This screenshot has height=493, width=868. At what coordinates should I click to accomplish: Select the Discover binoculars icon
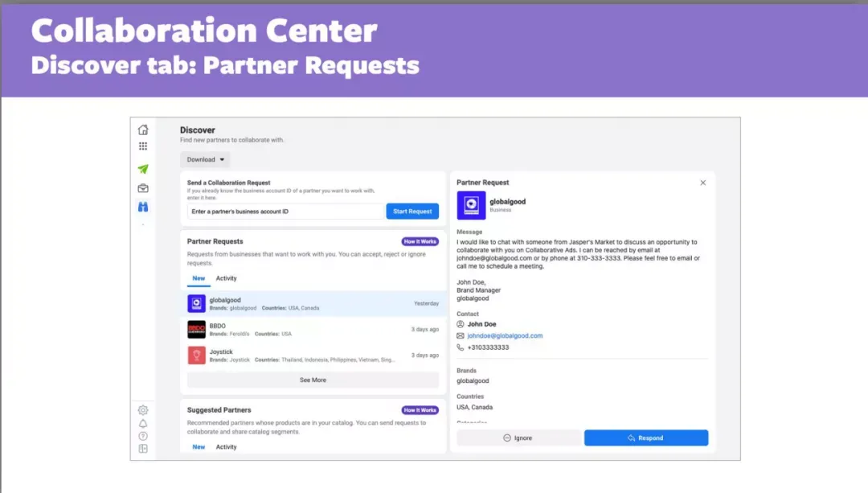click(143, 207)
